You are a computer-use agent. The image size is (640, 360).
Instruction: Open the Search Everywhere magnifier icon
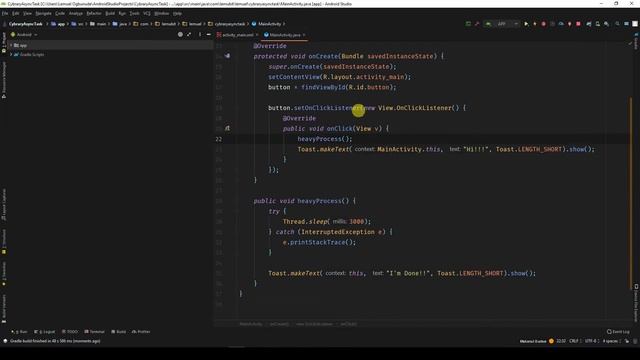click(617, 24)
